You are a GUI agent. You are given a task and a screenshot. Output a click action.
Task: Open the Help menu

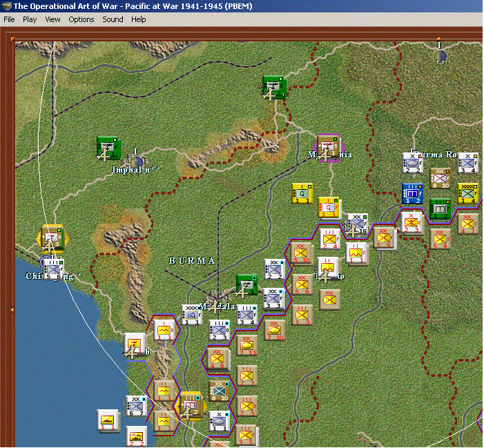tap(138, 19)
